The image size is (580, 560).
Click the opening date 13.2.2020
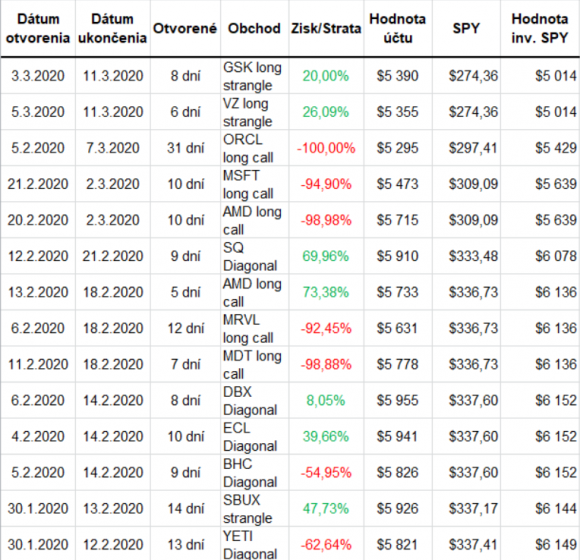click(x=38, y=293)
